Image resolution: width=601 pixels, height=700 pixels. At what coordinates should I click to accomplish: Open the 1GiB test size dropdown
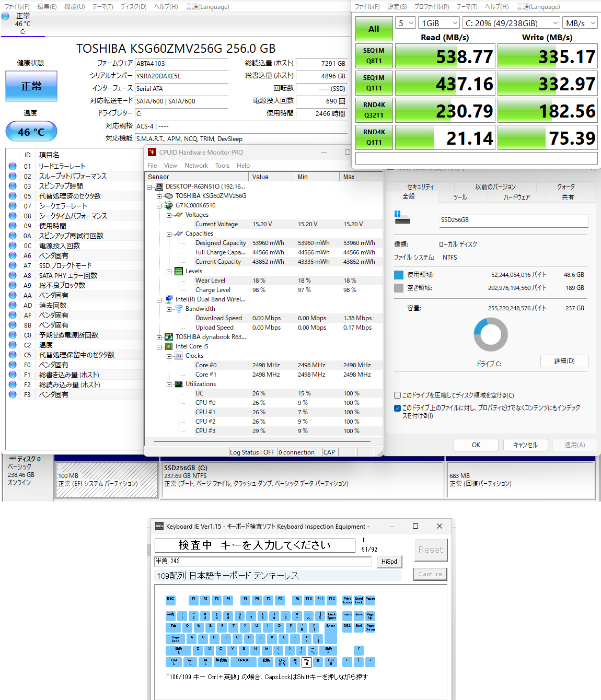(440, 23)
